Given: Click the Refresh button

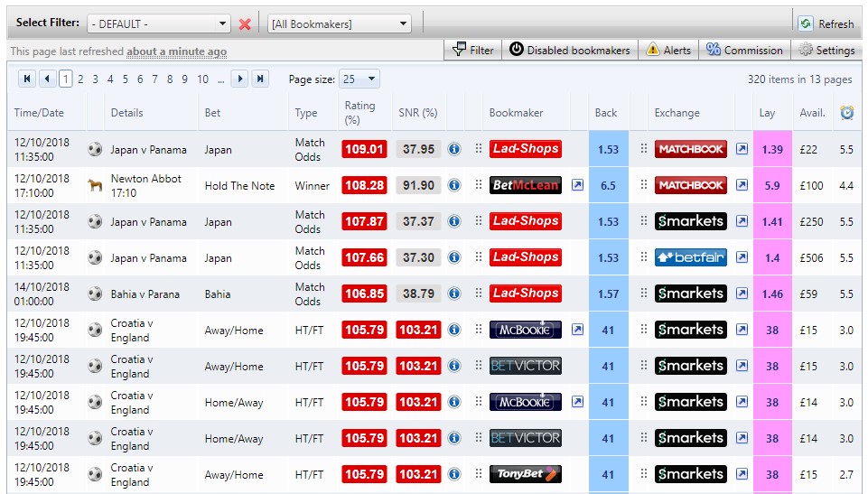Looking at the screenshot, I should coord(826,23).
